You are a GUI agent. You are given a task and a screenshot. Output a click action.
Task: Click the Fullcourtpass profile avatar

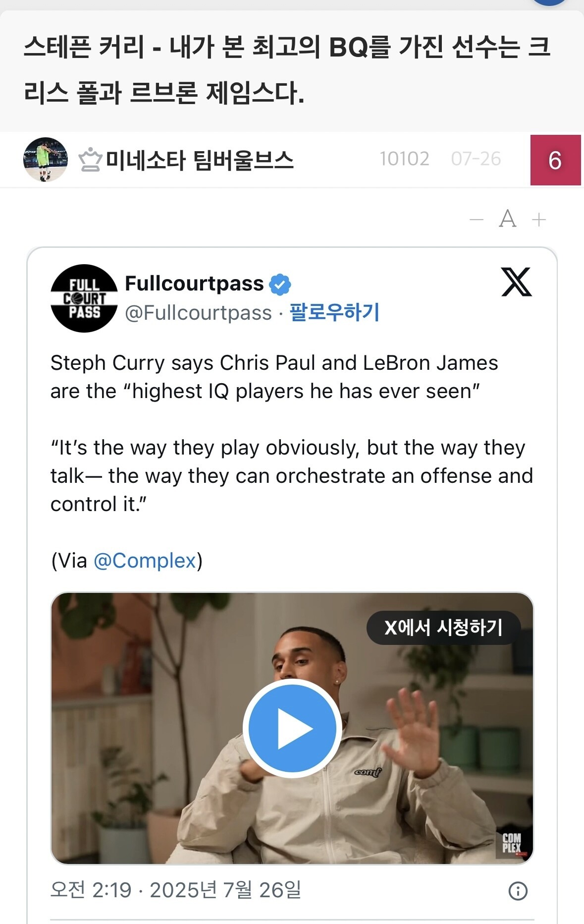[x=84, y=298]
